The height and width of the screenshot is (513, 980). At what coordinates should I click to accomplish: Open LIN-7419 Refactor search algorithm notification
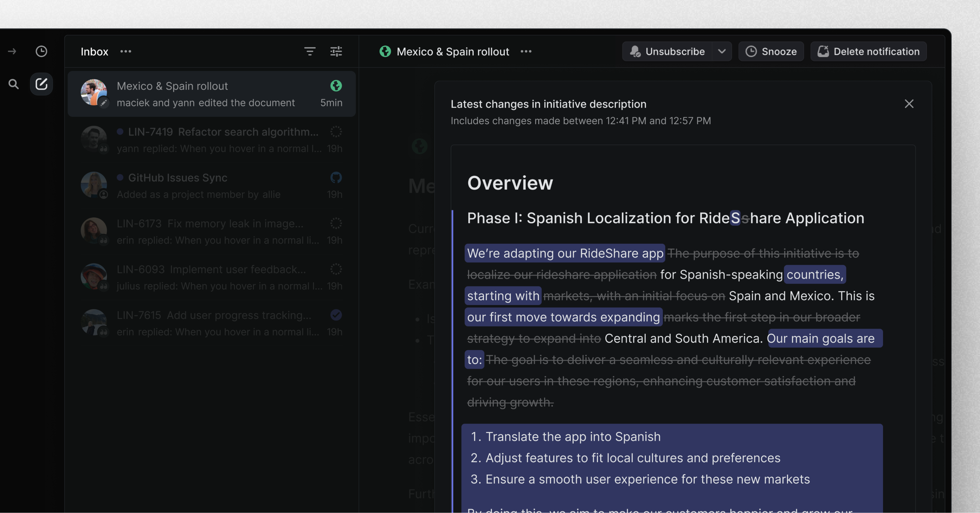[212, 140]
